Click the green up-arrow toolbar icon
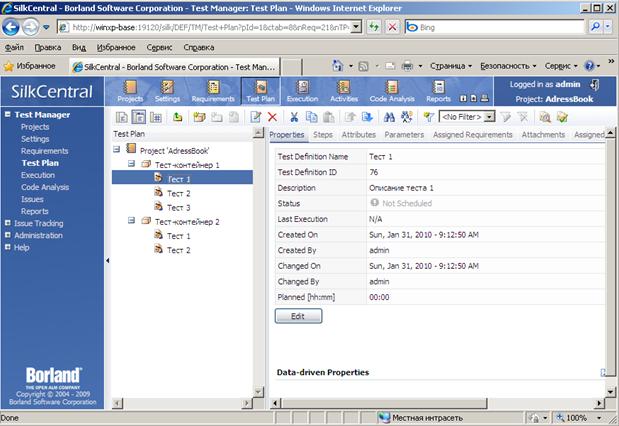This screenshot has height=426, width=619. click(x=178, y=117)
